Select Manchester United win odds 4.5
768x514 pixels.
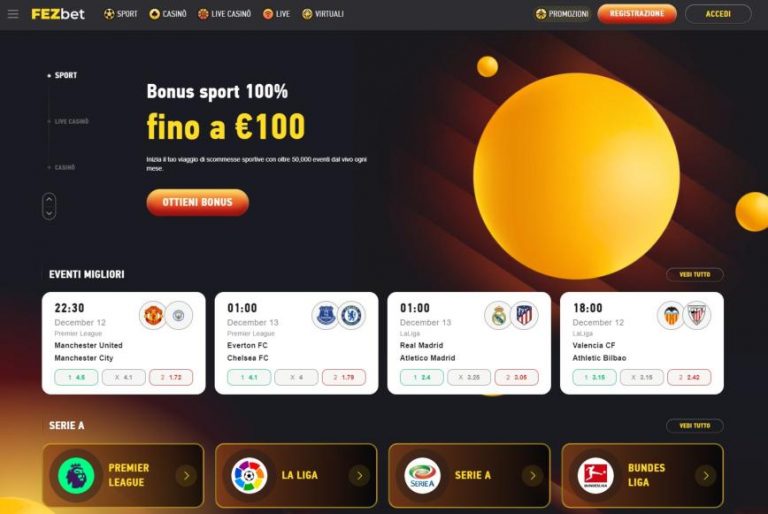point(76,377)
